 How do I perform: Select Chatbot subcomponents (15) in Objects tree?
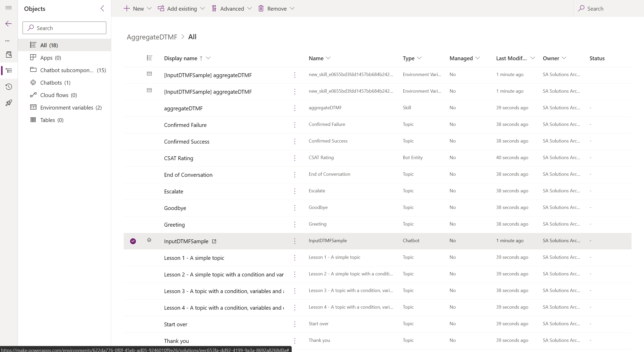coord(65,70)
